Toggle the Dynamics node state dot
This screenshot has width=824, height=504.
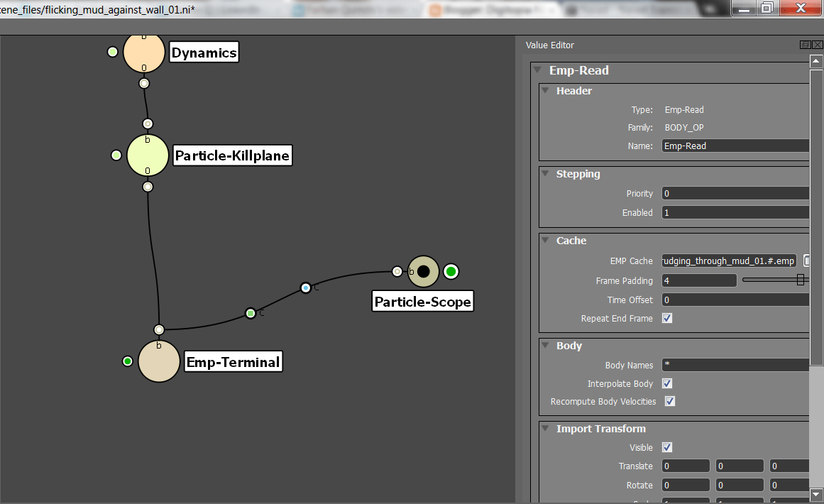pyautogui.click(x=112, y=52)
